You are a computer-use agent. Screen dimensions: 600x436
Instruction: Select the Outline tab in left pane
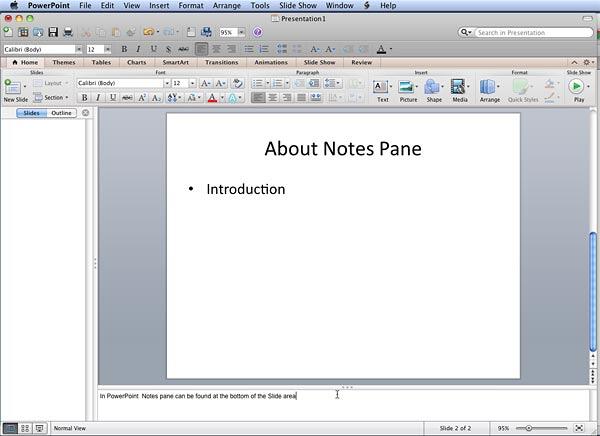tap(62, 113)
